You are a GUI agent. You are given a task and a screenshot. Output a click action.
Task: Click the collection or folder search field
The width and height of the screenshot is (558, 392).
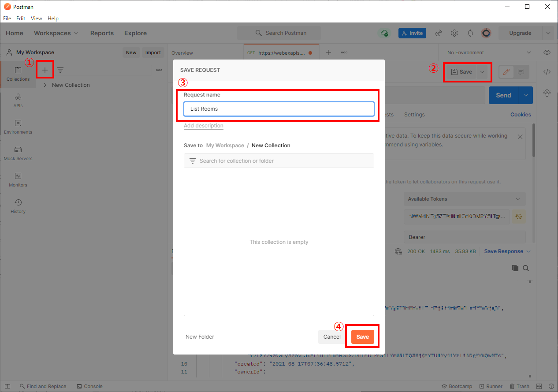279,161
